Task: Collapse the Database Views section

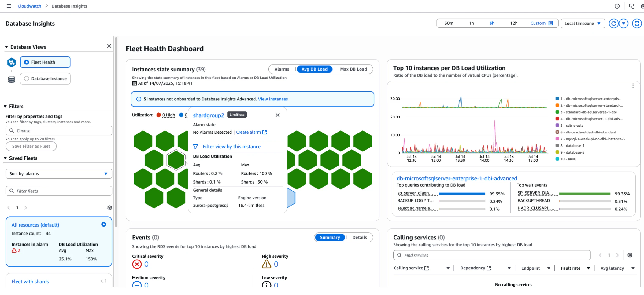Action: [6, 47]
